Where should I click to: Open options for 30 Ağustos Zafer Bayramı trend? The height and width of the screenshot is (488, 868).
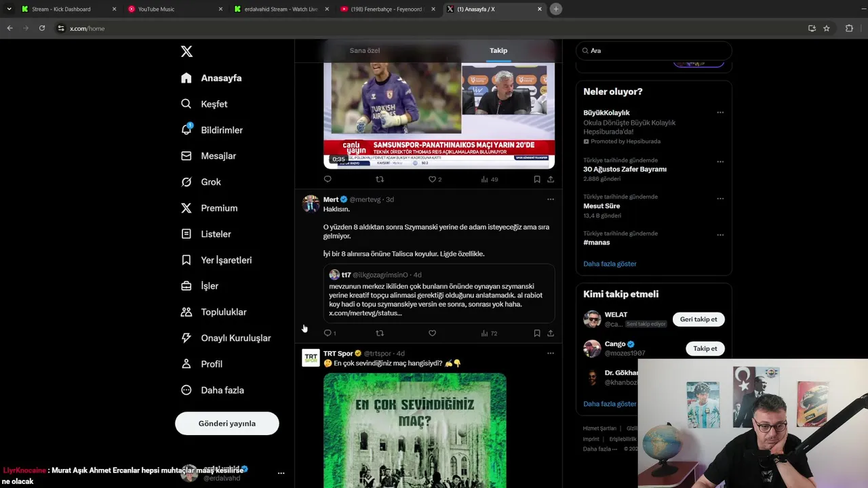[x=720, y=162]
